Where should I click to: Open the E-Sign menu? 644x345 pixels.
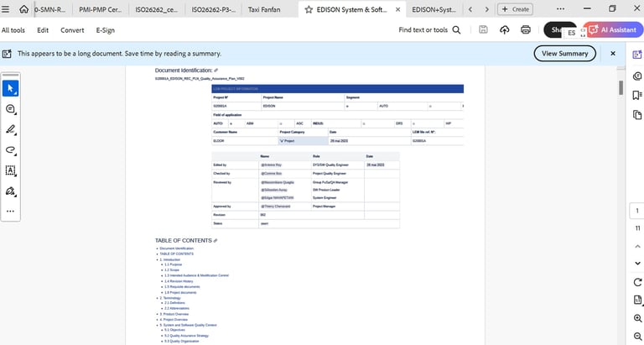[106, 30]
